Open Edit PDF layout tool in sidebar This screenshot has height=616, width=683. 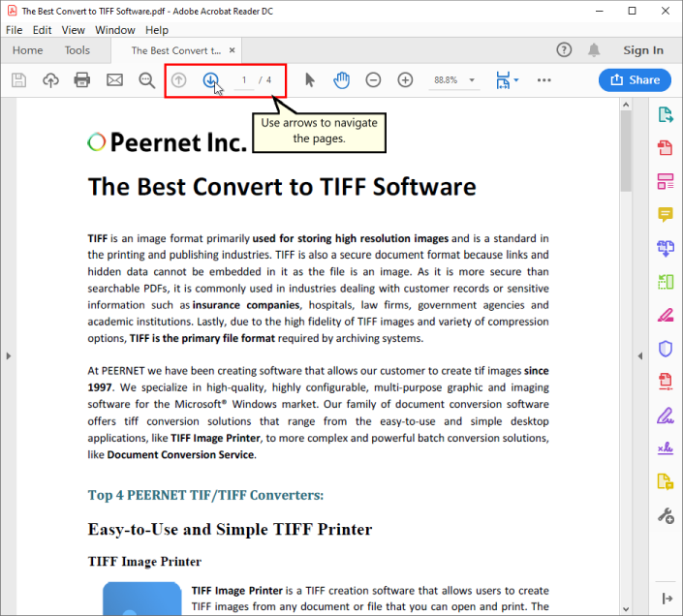coord(666,181)
